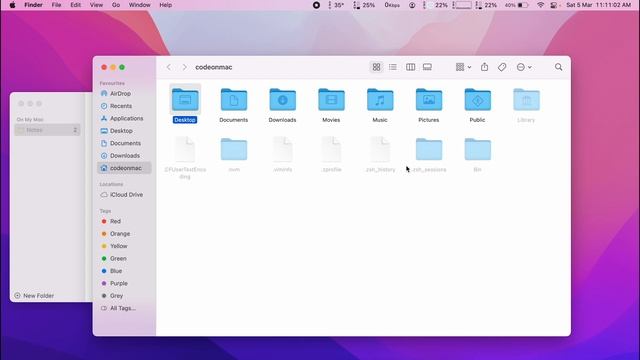The width and height of the screenshot is (640, 360).
Task: Open Applications in the sidebar
Action: point(124,118)
